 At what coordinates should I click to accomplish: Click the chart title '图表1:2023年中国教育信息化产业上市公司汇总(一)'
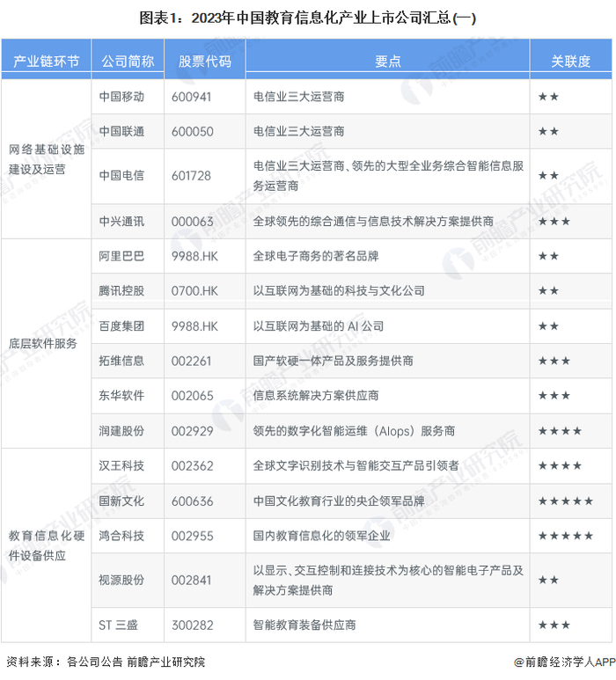[x=307, y=18]
